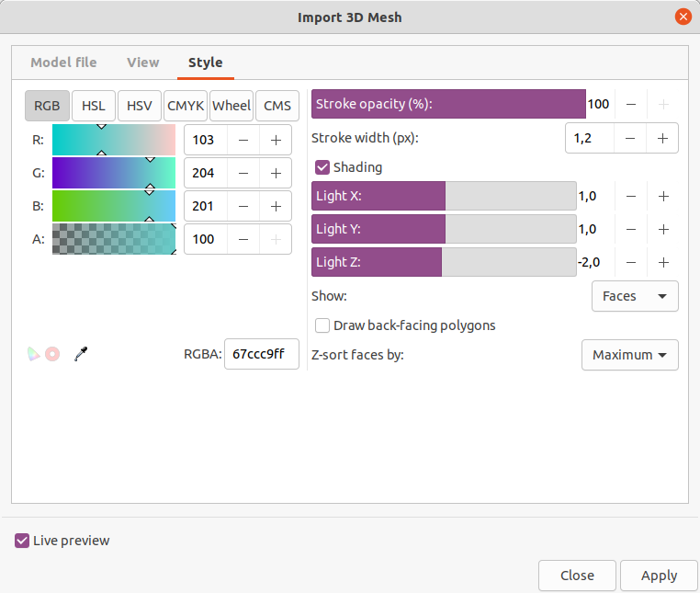The width and height of the screenshot is (700, 593).
Task: Select CMS color mode
Action: 277,106
